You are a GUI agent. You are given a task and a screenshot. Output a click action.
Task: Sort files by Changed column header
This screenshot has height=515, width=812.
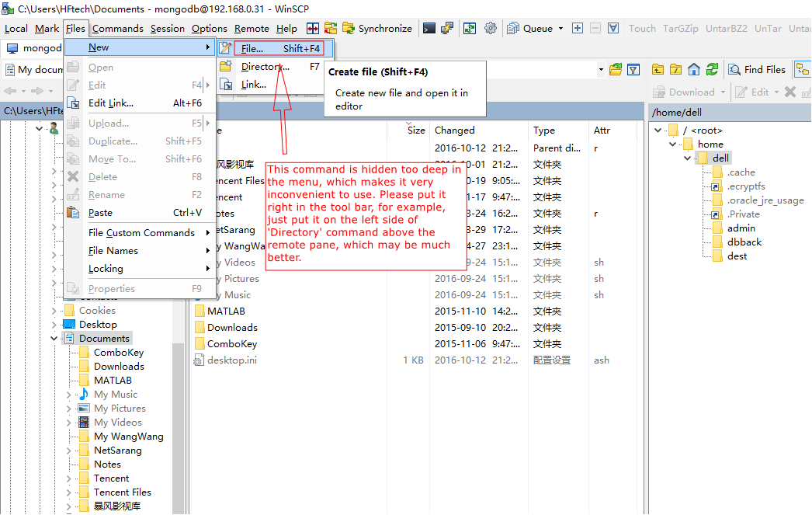(454, 130)
